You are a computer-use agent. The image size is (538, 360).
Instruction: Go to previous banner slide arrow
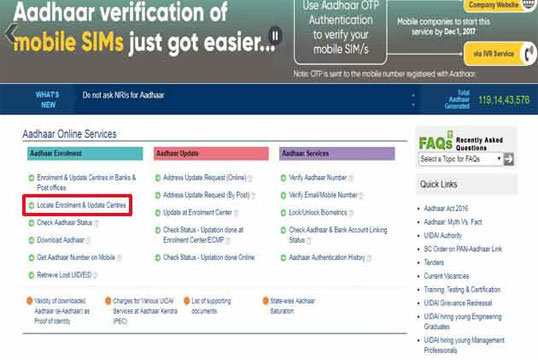10,34
